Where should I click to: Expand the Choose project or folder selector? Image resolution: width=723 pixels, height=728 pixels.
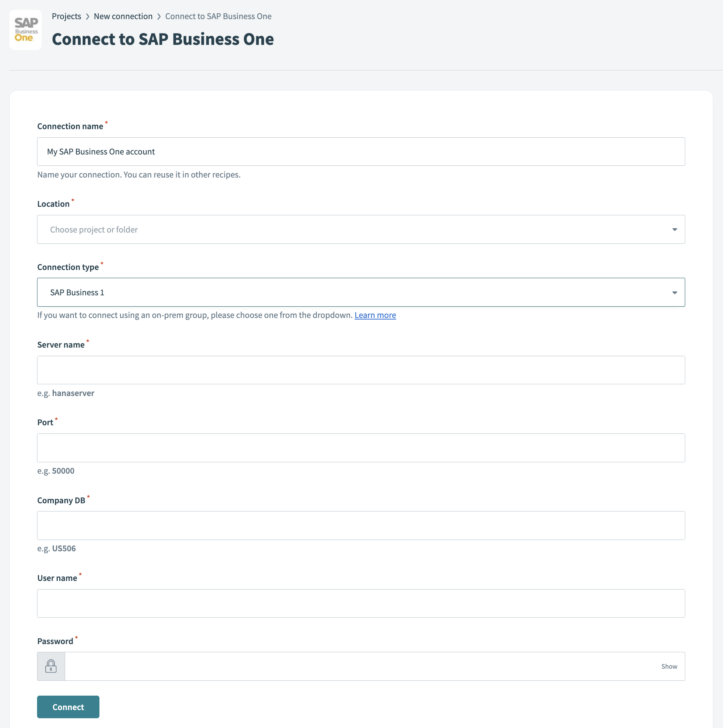(x=312, y=229)
